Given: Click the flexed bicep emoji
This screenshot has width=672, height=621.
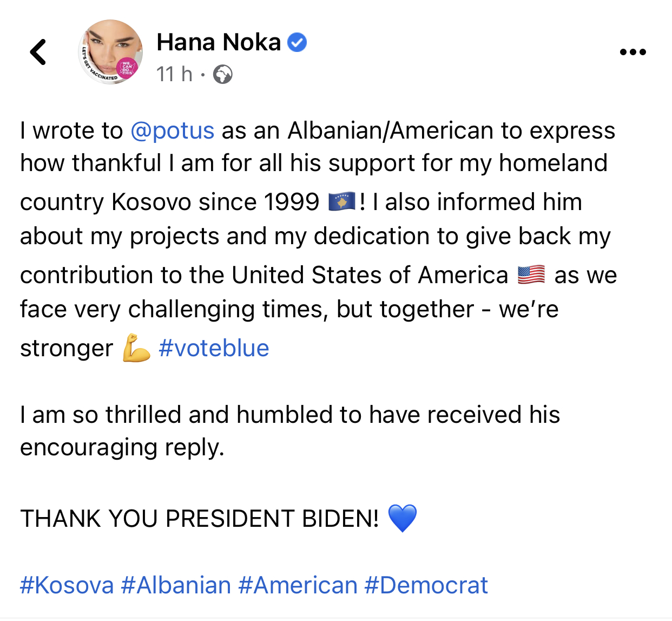Looking at the screenshot, I should pyautogui.click(x=136, y=348).
